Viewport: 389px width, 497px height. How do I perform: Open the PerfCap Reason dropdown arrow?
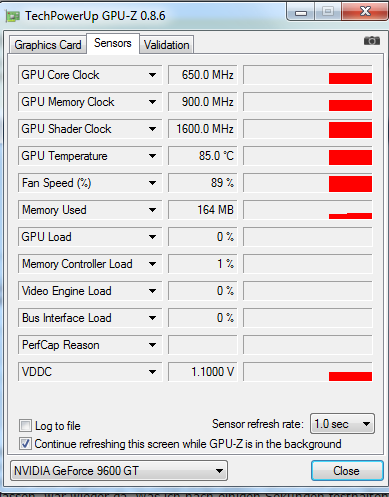tap(152, 345)
